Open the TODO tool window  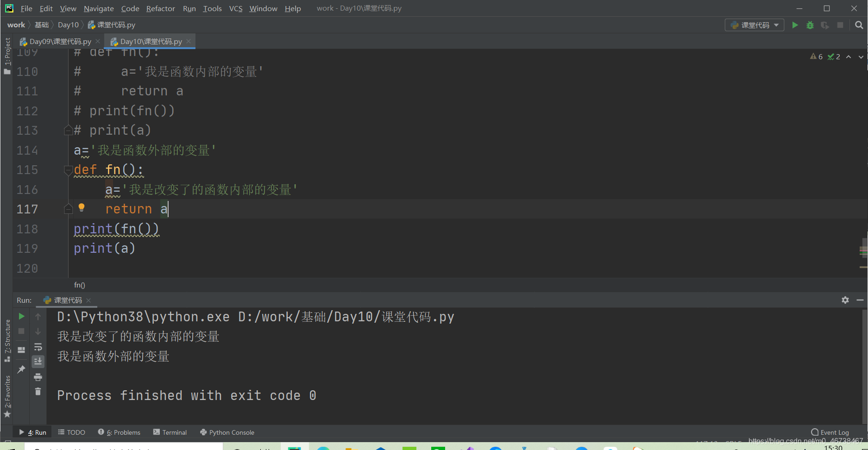click(71, 432)
